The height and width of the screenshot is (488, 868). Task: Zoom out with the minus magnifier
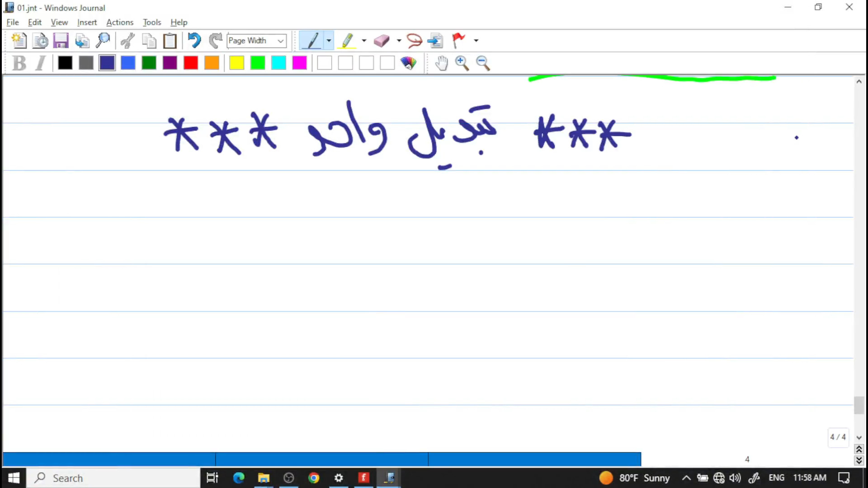(x=483, y=63)
